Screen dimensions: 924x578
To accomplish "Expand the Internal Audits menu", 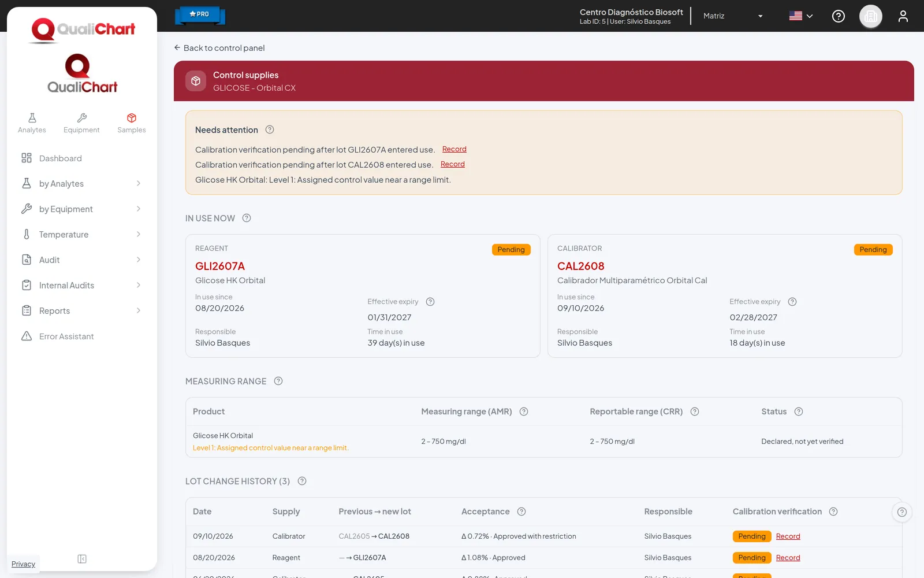I will point(82,286).
